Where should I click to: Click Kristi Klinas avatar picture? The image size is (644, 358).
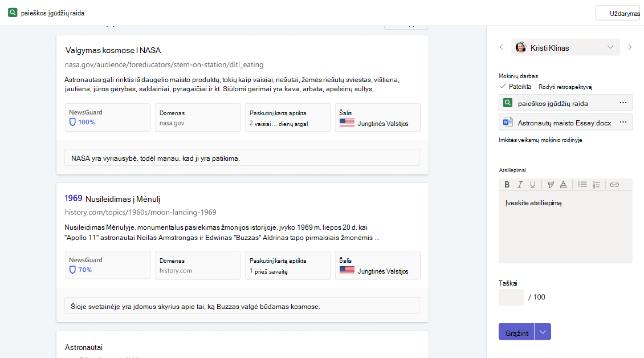[521, 47]
